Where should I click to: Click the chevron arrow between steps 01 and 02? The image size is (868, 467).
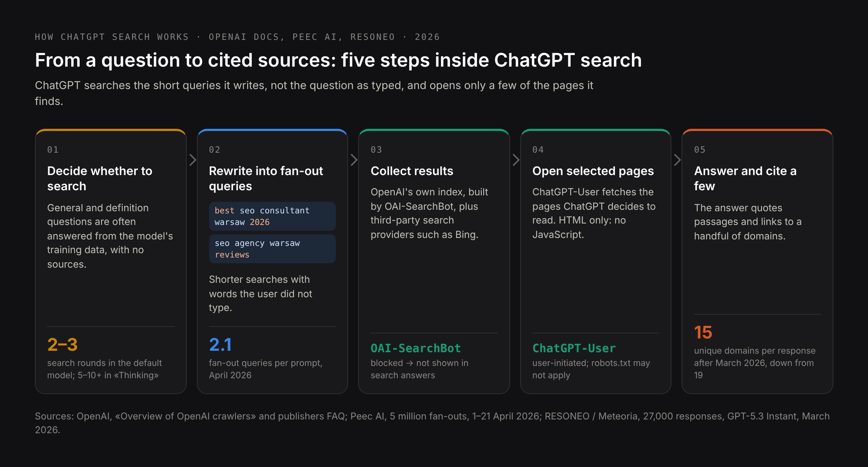pos(192,160)
